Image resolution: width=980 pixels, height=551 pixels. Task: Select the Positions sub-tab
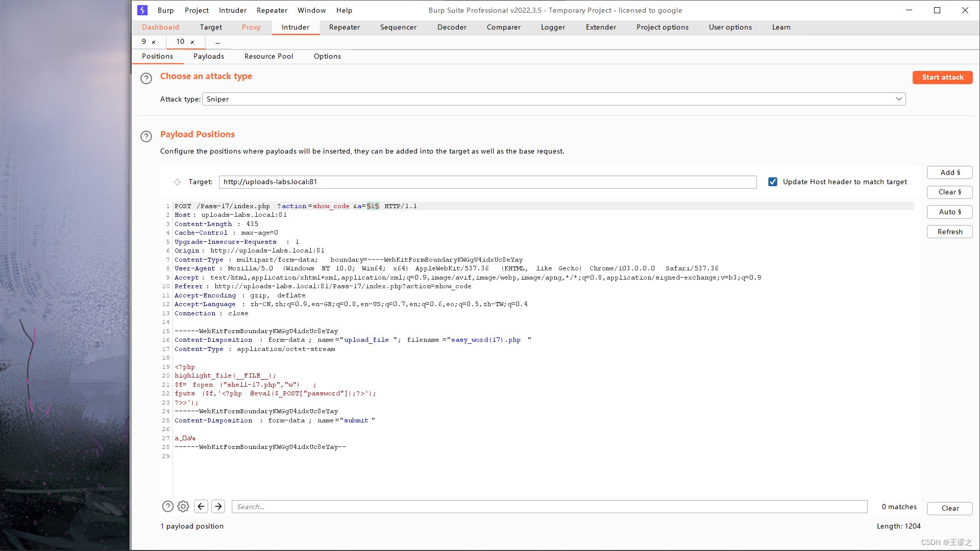(157, 56)
